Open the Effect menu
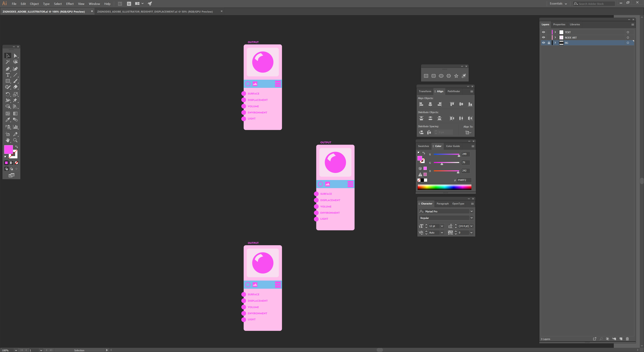 tap(70, 4)
